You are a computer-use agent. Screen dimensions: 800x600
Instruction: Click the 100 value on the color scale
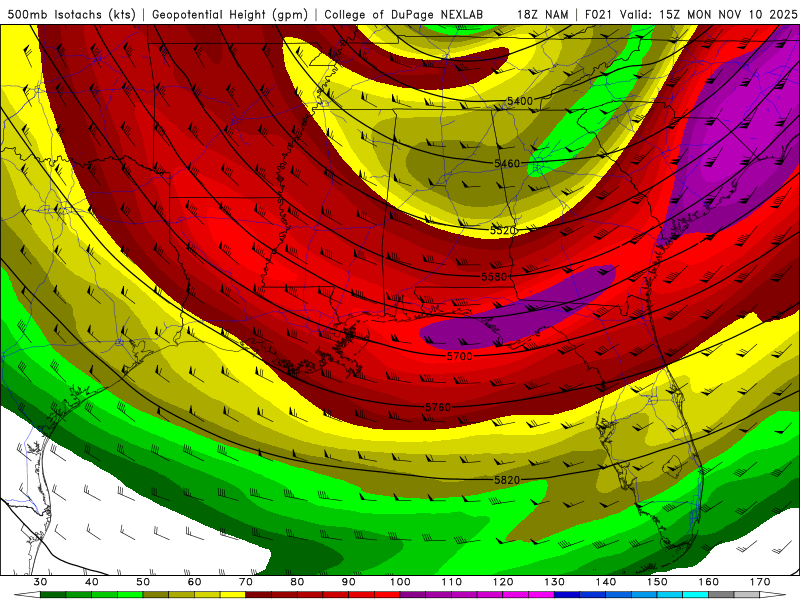(401, 582)
